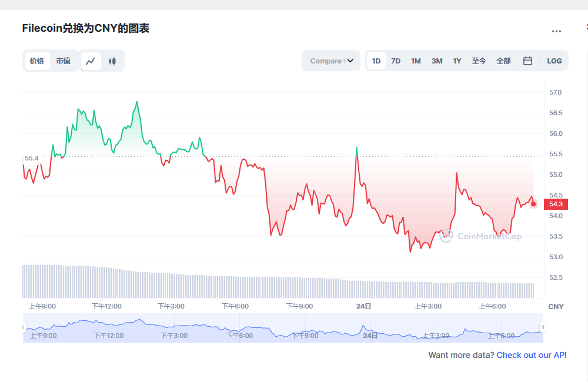Select the 价格 price toggle
Screen dimensions: 588x382
point(37,61)
